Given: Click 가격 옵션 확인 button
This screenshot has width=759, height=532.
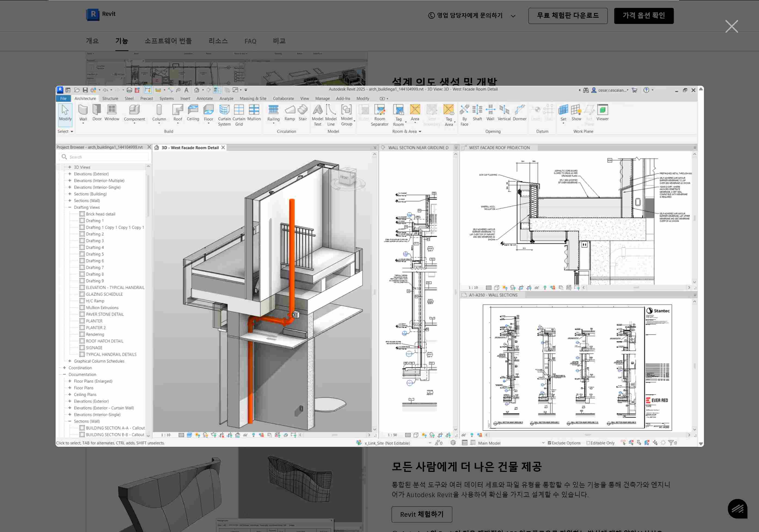Looking at the screenshot, I should pos(644,16).
